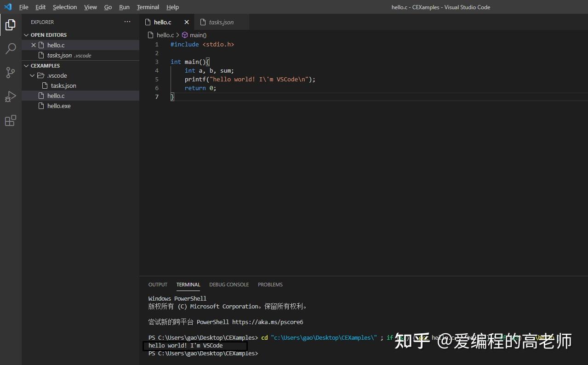Close the hello.c editor tab

tap(187, 22)
